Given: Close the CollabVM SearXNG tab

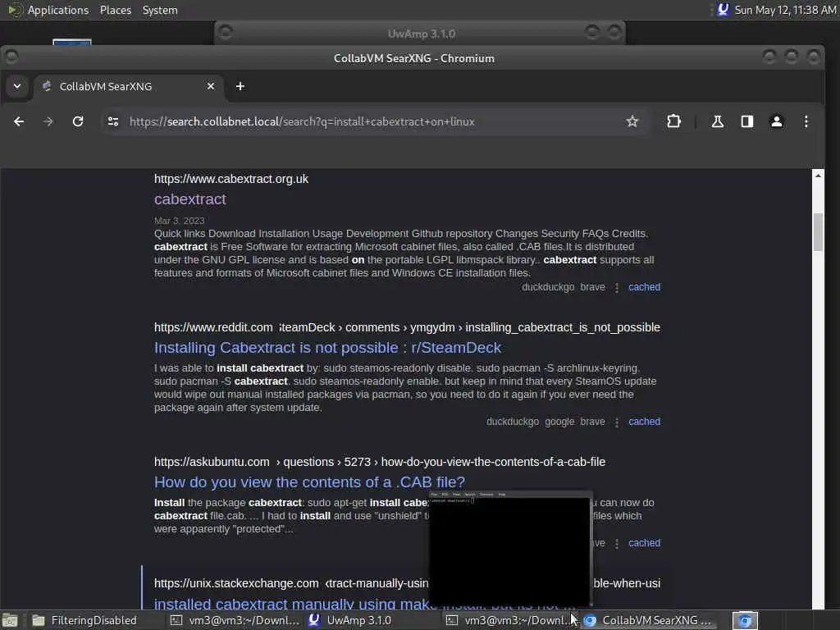Looking at the screenshot, I should tap(211, 86).
